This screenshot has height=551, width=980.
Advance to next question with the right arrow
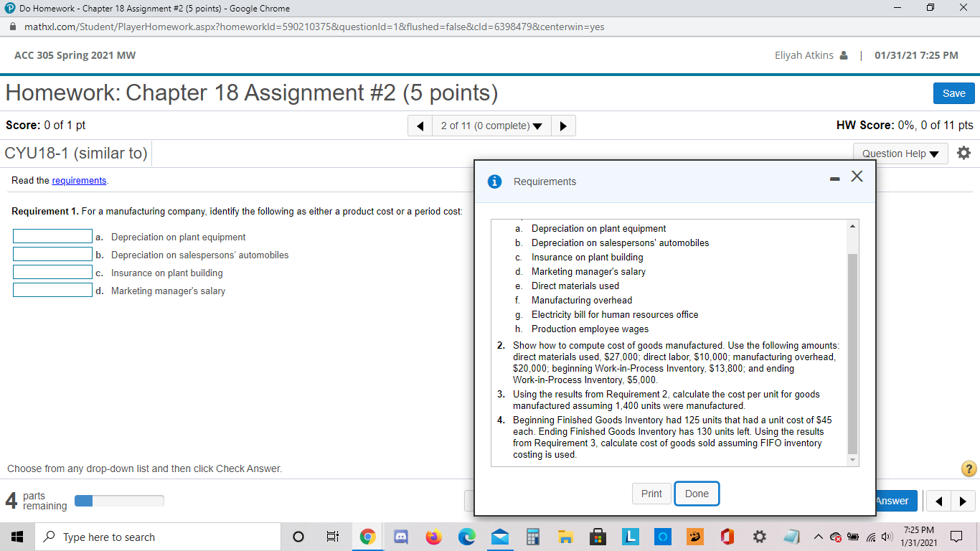pos(563,125)
